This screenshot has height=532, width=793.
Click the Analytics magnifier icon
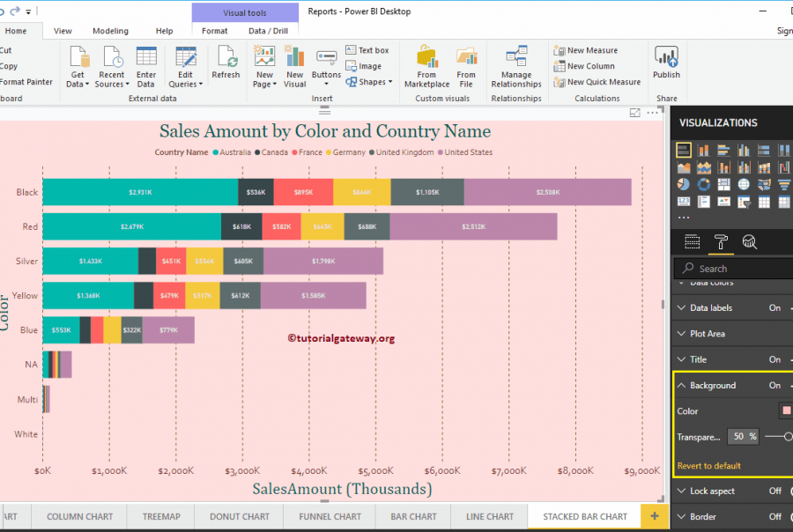pos(750,242)
